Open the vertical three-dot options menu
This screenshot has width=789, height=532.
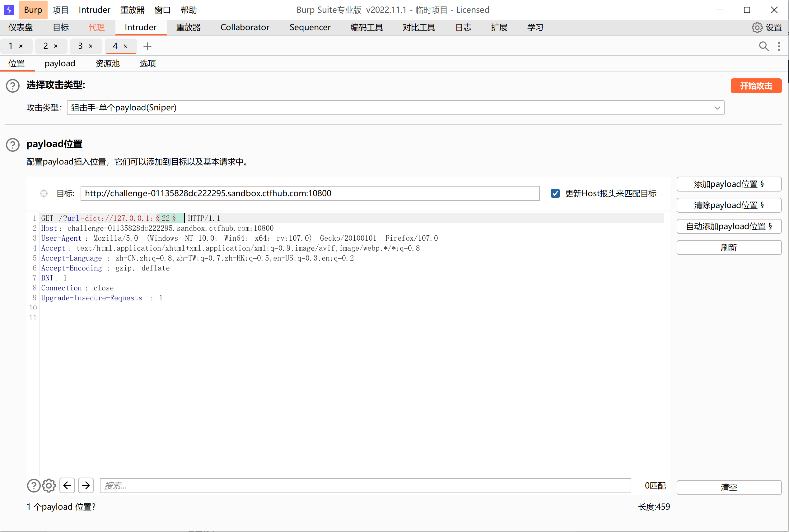[779, 46]
